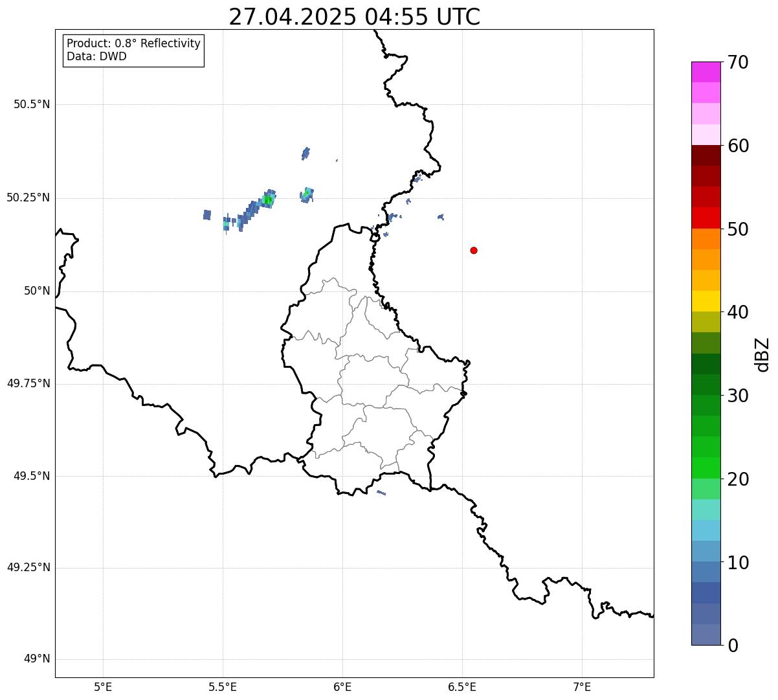Click the colorbar tick label 50
The width and height of the screenshot is (778, 700).
point(739,229)
